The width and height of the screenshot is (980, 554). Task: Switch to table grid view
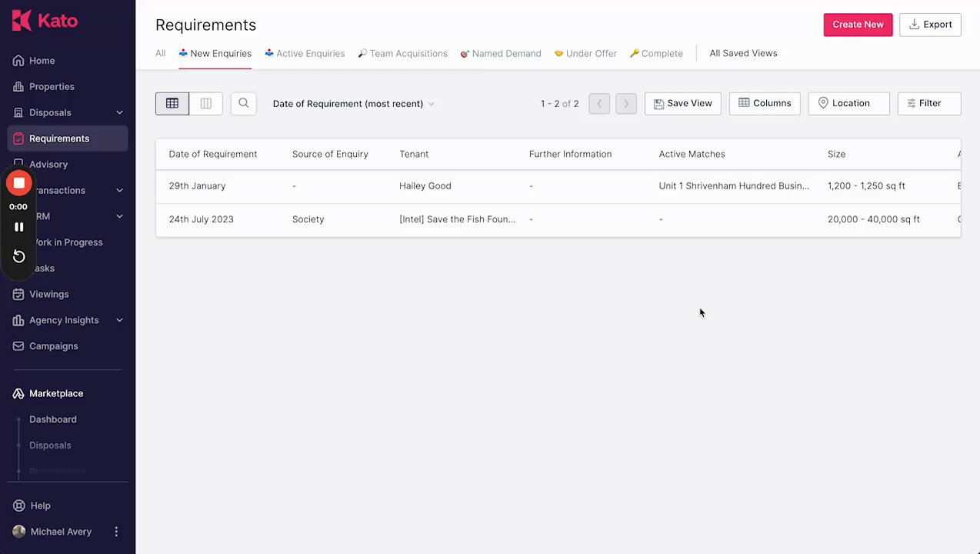click(x=172, y=103)
